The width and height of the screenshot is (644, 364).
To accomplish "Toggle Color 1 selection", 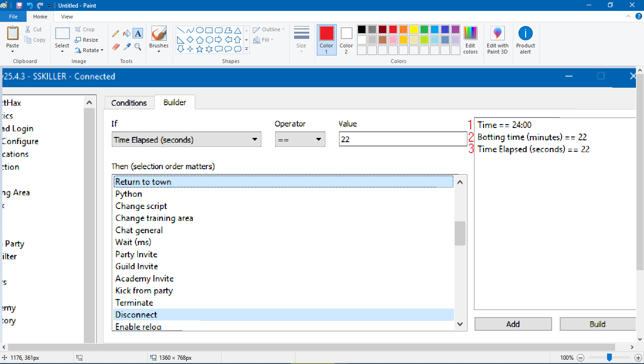I will [326, 40].
